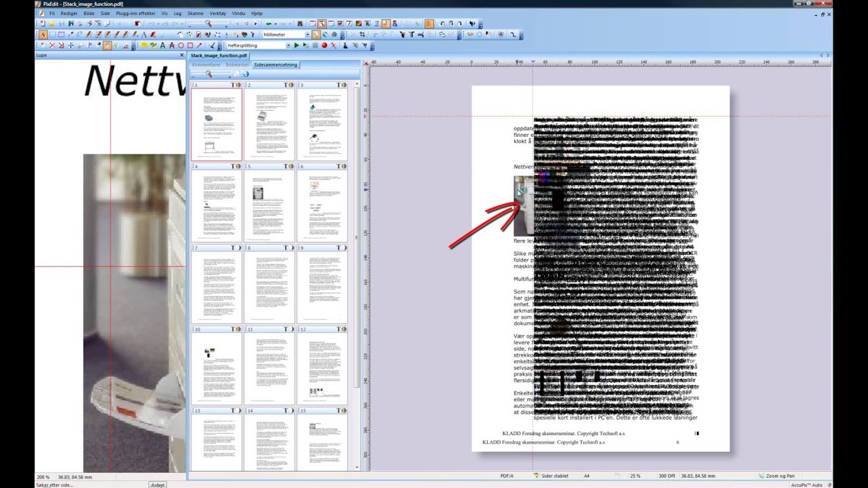Select the red arrow annotation tool

click(199, 45)
